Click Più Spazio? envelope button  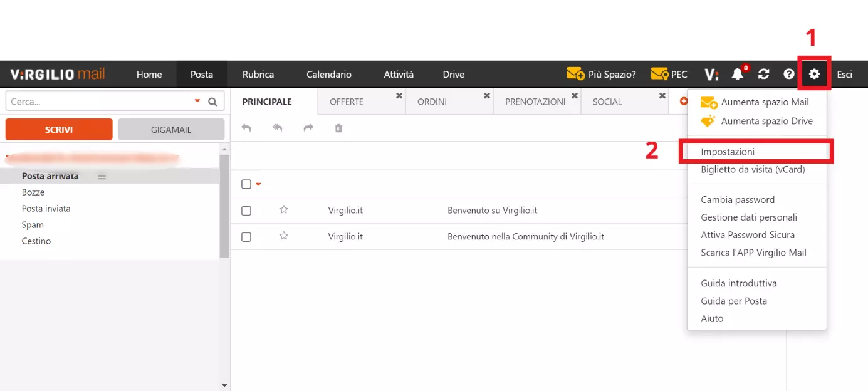click(x=601, y=74)
